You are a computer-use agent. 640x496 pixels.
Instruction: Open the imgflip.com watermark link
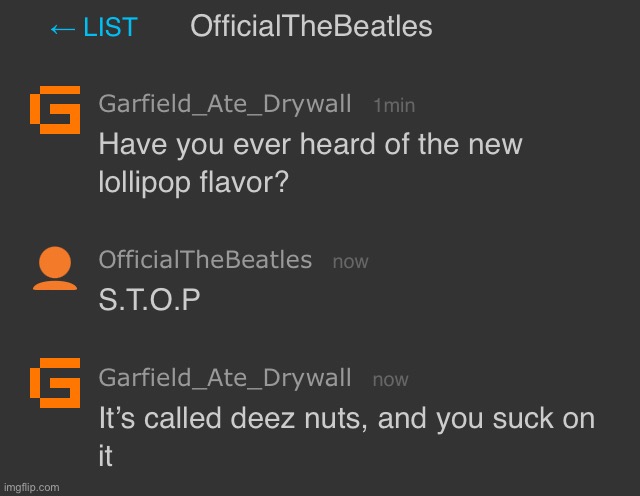click(31, 487)
